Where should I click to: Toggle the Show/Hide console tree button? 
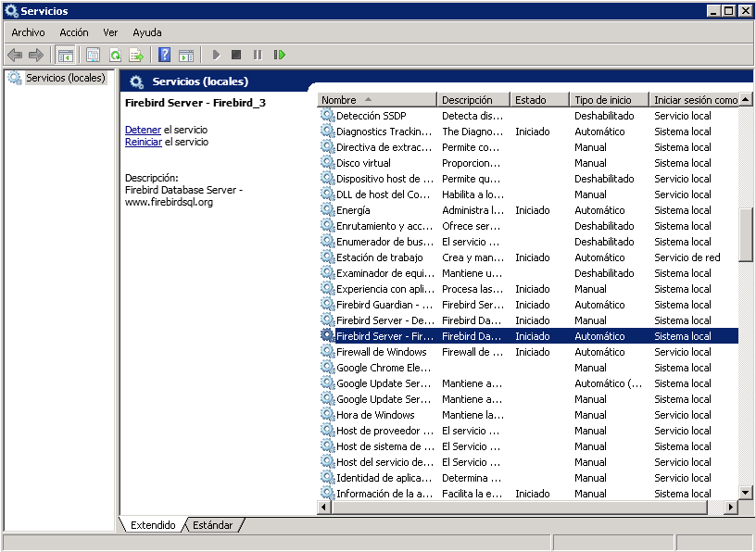(65, 56)
